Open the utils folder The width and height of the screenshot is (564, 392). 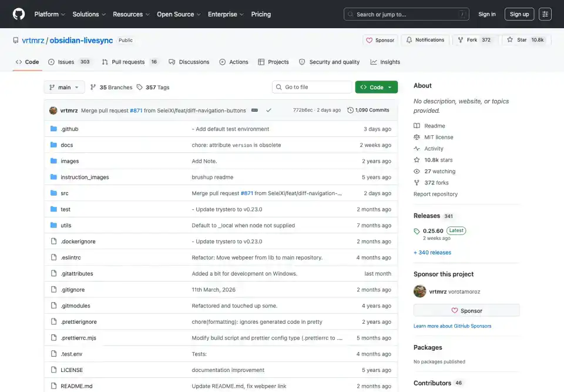66,225
